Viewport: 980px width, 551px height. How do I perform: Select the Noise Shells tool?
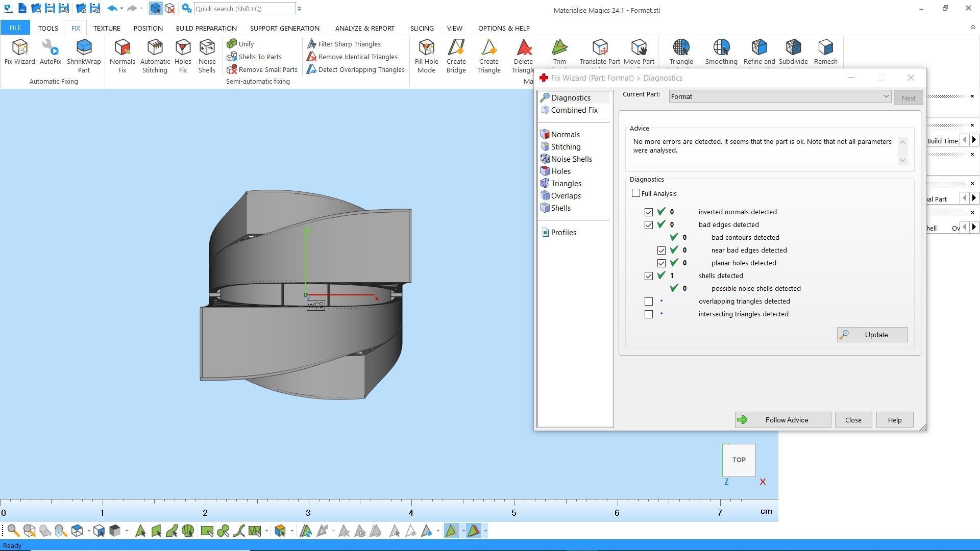207,56
